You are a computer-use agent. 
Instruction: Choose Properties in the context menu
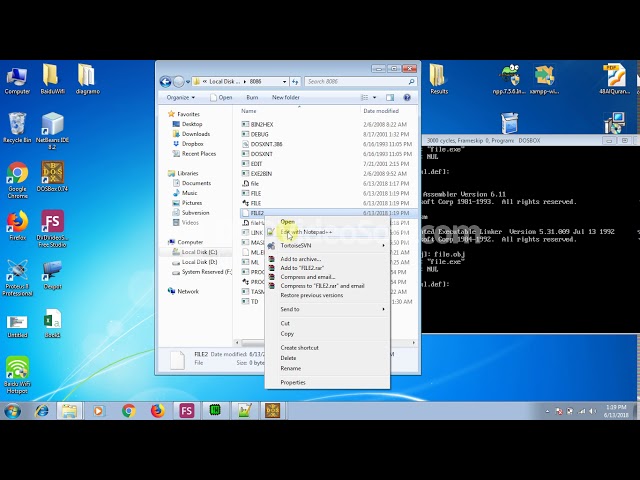(327, 382)
